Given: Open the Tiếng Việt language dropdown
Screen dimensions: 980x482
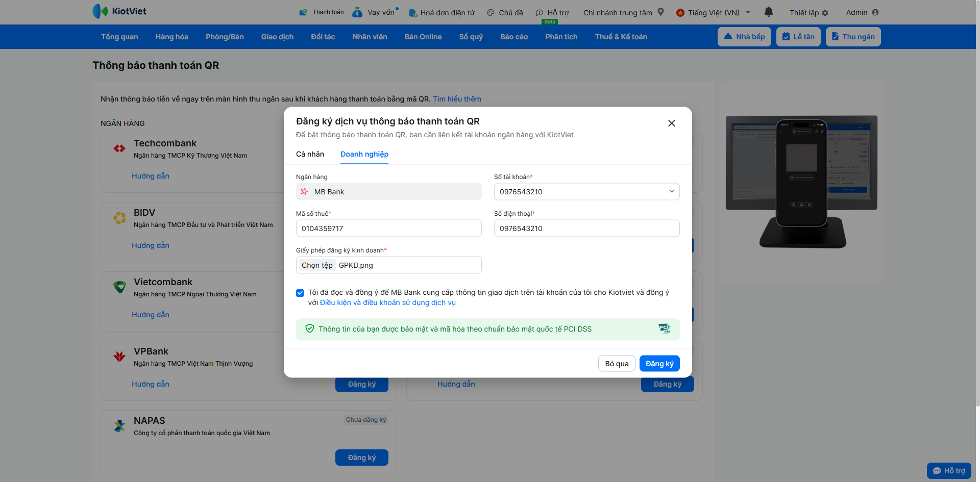Looking at the screenshot, I should tap(748, 12).
